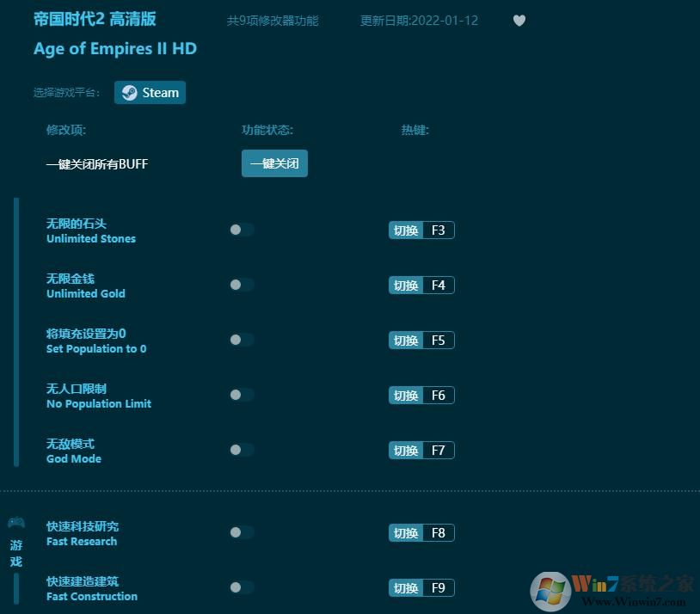
Task: Enable the Fast Research toggle
Action: pos(241,532)
